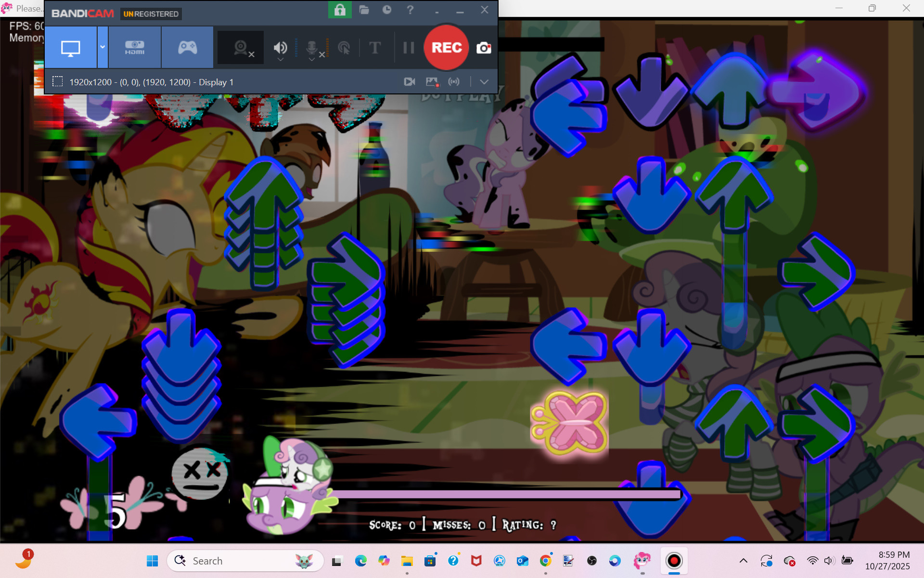Open Wi-Fi network settings in tray
924x578 pixels.
coord(812,561)
